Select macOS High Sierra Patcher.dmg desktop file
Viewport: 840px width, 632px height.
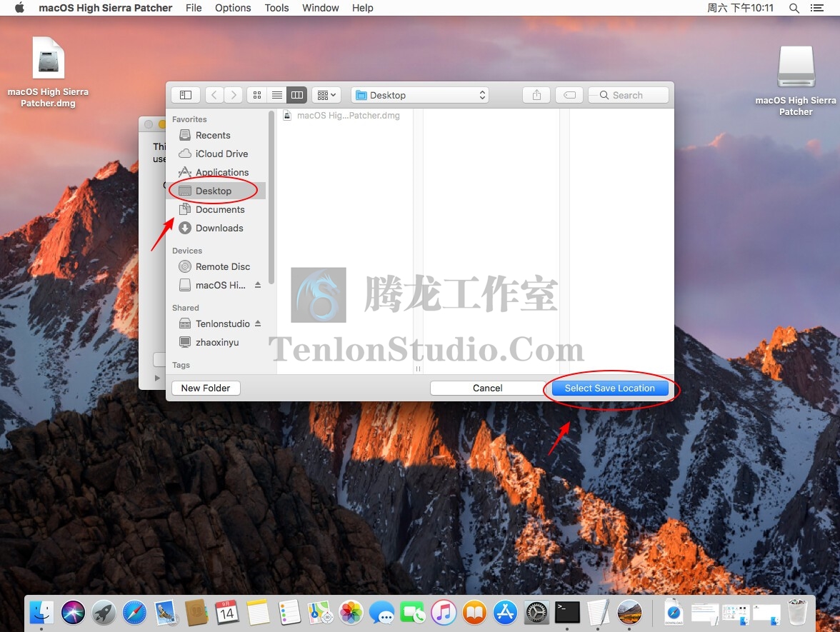49,71
